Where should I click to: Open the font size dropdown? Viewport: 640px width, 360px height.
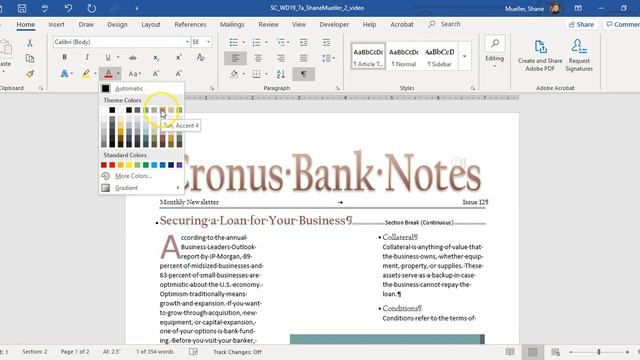209,42
